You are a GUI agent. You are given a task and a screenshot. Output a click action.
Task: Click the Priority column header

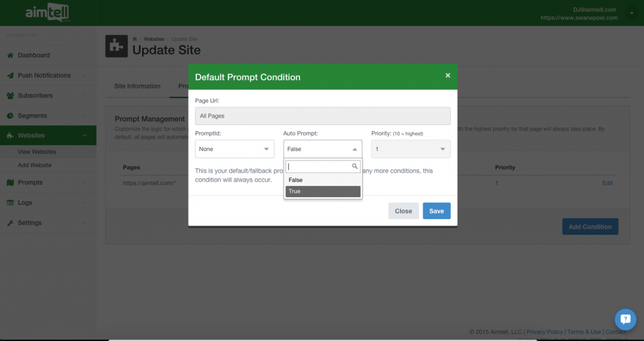tap(505, 168)
